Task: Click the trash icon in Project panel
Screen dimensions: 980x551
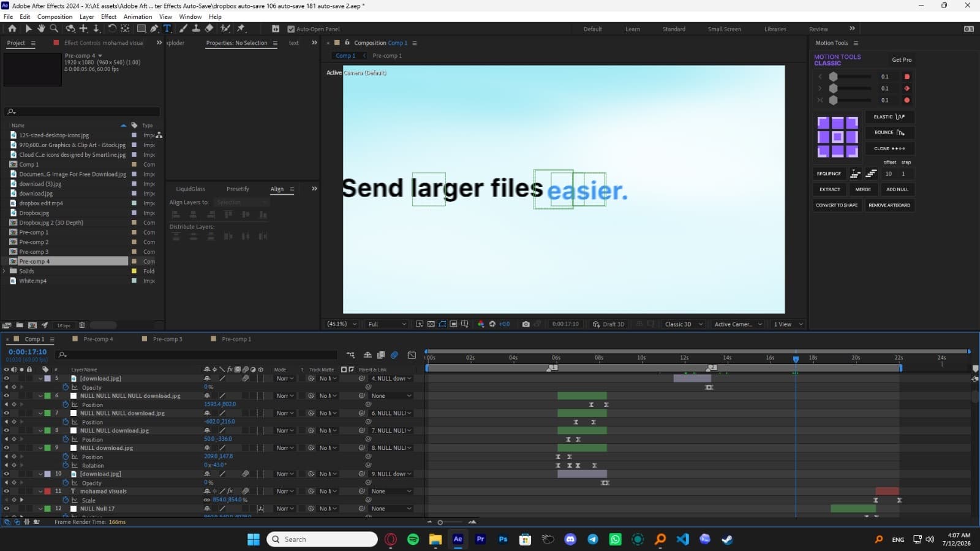Action: coord(81,325)
